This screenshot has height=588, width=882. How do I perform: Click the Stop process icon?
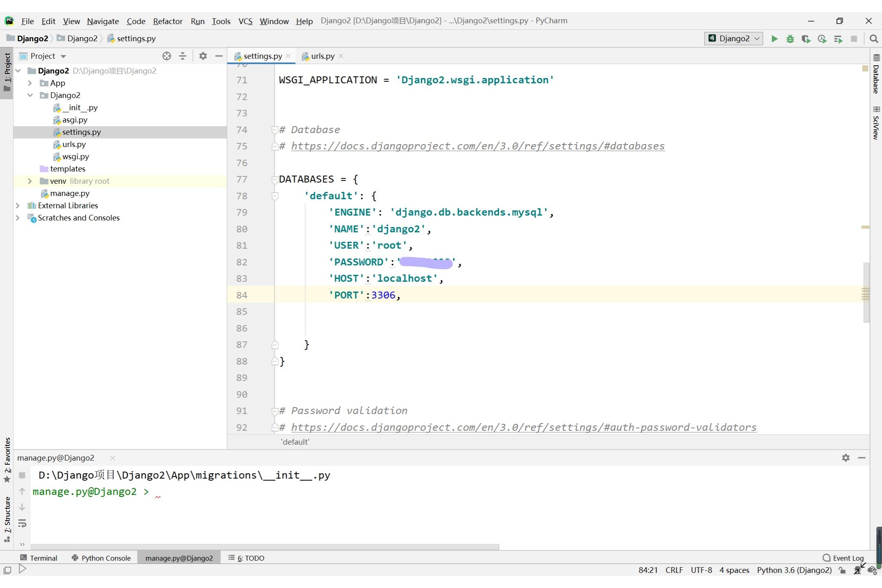[854, 38]
